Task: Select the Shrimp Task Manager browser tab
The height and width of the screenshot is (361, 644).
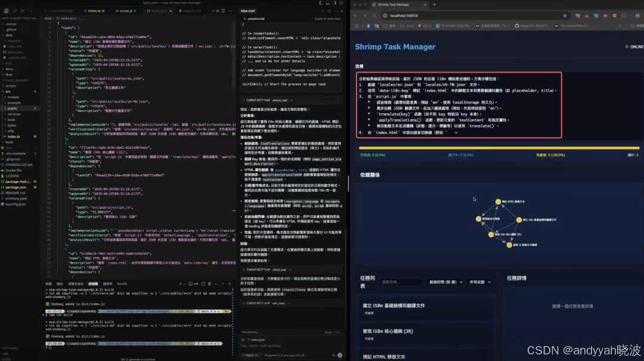Action: [x=398, y=5]
